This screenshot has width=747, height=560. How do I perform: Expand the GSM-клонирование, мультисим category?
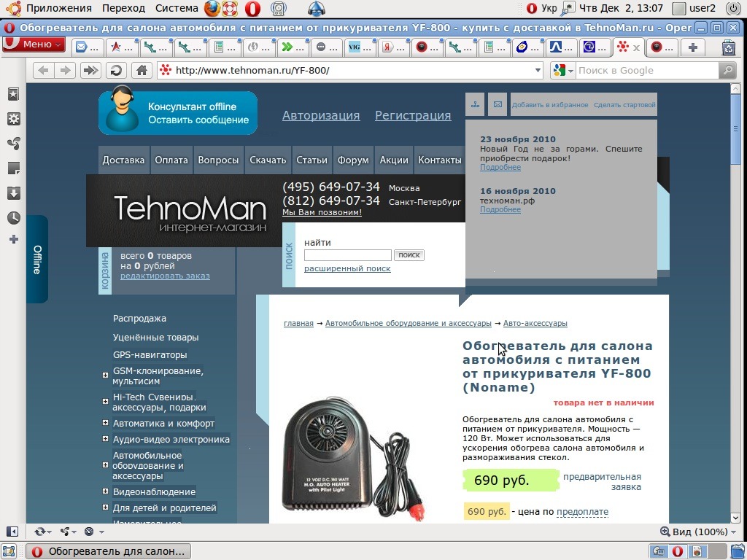click(x=105, y=376)
